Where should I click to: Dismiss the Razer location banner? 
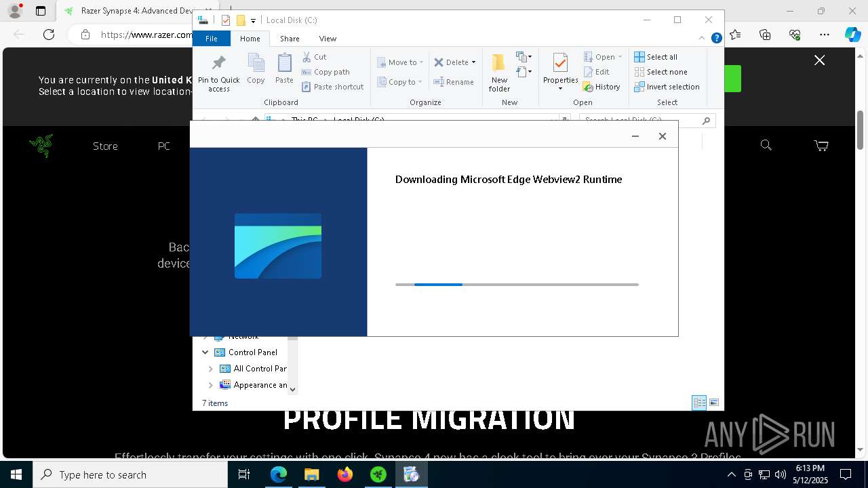820,60
